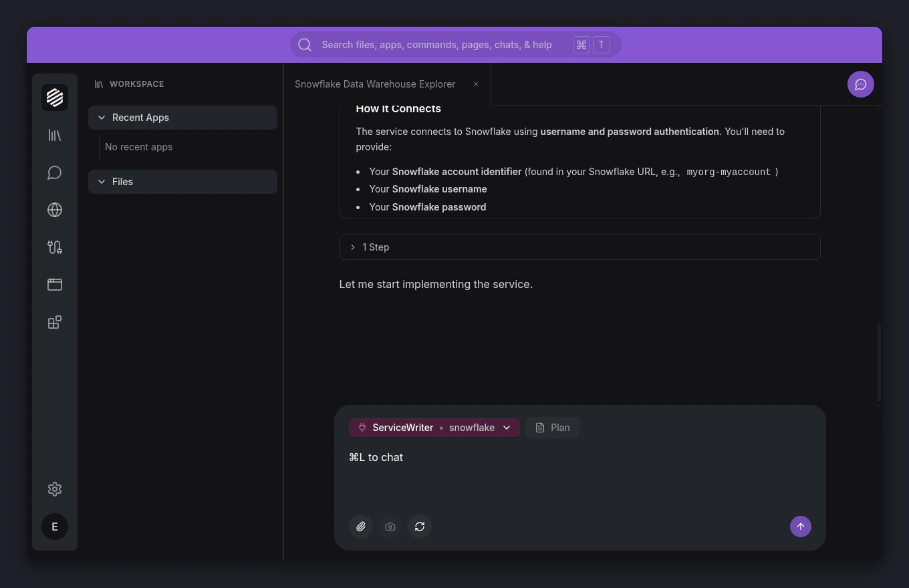
Task: Open the ServiceWriter snowflake dropdown
Action: [x=434, y=428]
